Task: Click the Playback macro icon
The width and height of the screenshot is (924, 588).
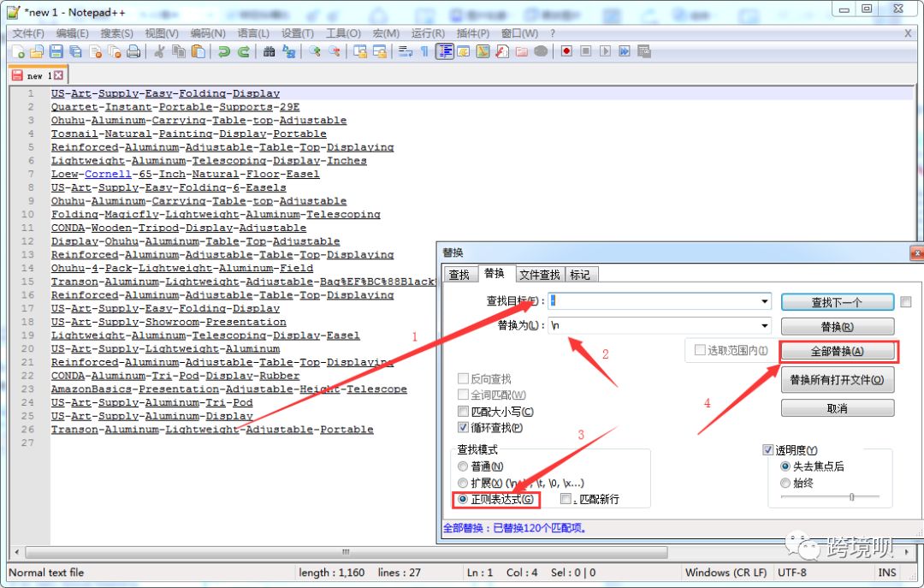Action: tap(605, 52)
